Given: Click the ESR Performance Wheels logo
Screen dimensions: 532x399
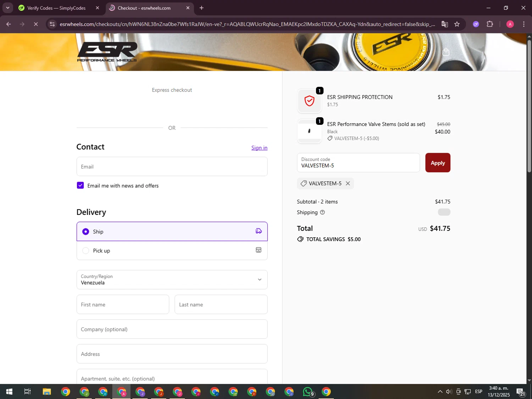Looking at the screenshot, I should [x=107, y=52].
